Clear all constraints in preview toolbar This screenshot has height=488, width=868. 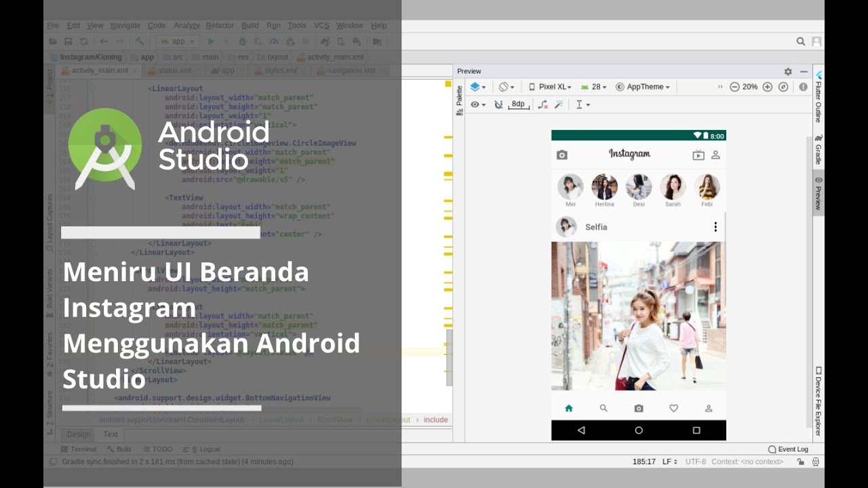542,104
